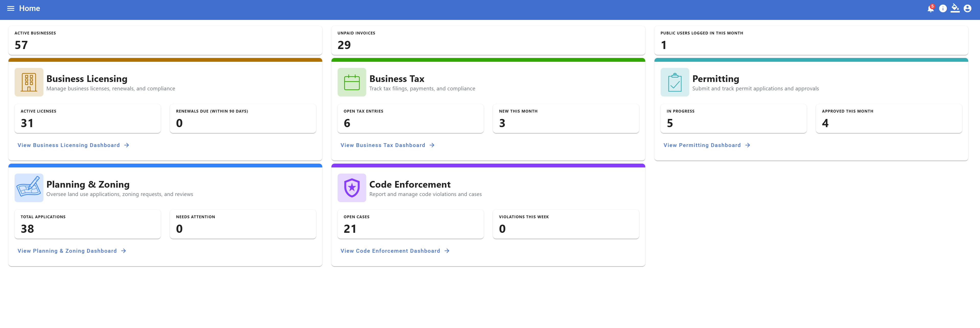Click the info circle icon
The height and width of the screenshot is (328, 980).
(943, 9)
